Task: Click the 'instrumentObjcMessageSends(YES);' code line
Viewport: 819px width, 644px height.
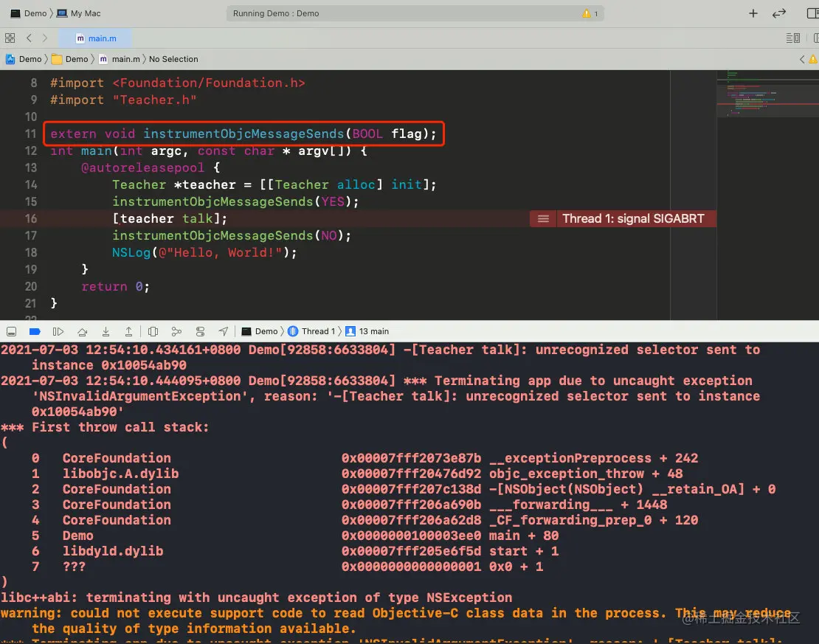Action: 235,201
